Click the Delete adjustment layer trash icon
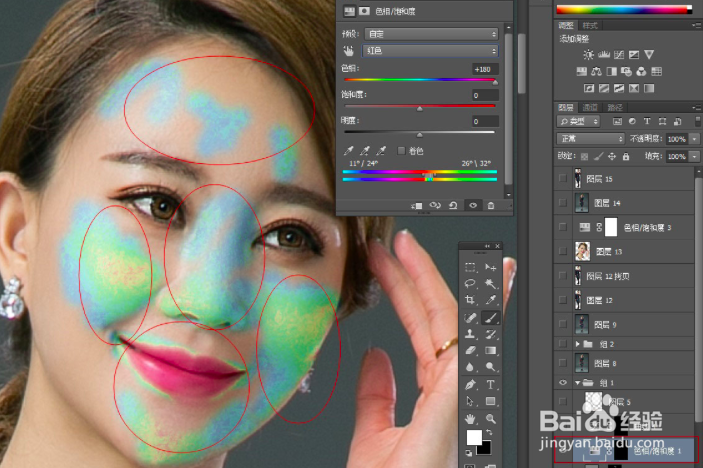This screenshot has width=703, height=468. [x=491, y=206]
